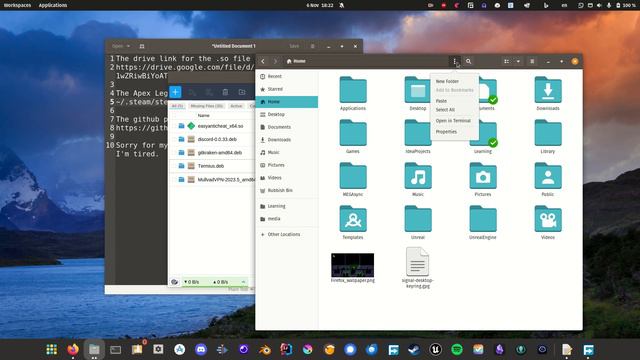Choose Open in Terminal menu entry

tap(453, 121)
